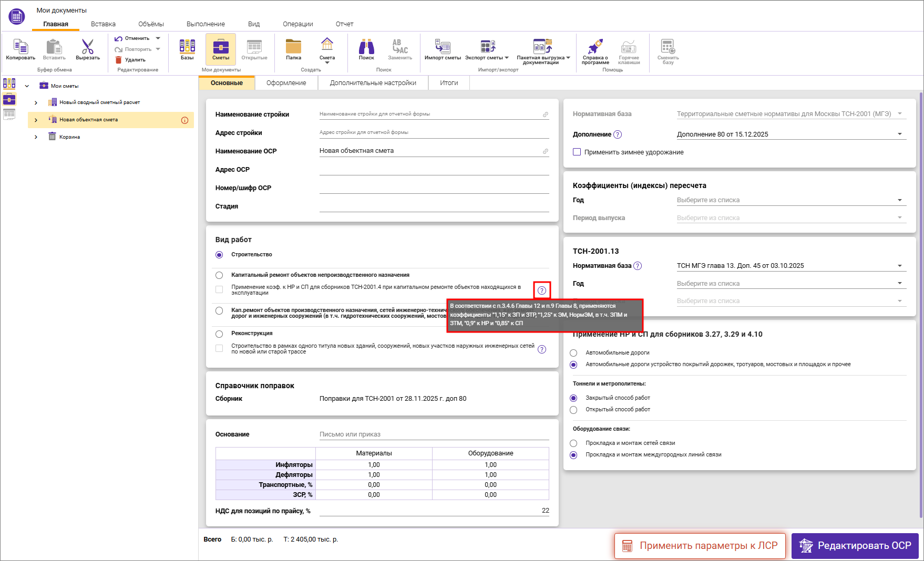924x561 pixels.
Task: Click Применить параметры к ЛСР button
Action: pyautogui.click(x=700, y=546)
